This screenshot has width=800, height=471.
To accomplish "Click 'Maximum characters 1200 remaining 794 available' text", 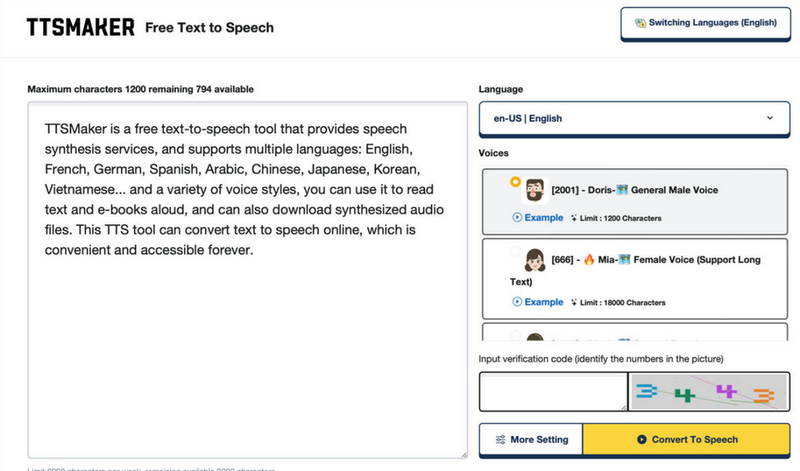I will tap(140, 89).
